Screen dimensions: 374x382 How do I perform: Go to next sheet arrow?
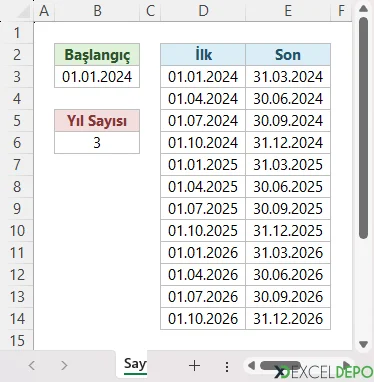click(64, 366)
